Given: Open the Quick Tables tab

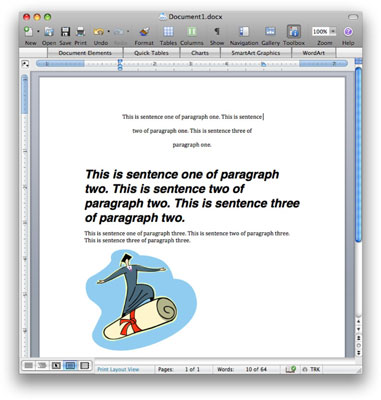Looking at the screenshot, I should tap(151, 53).
